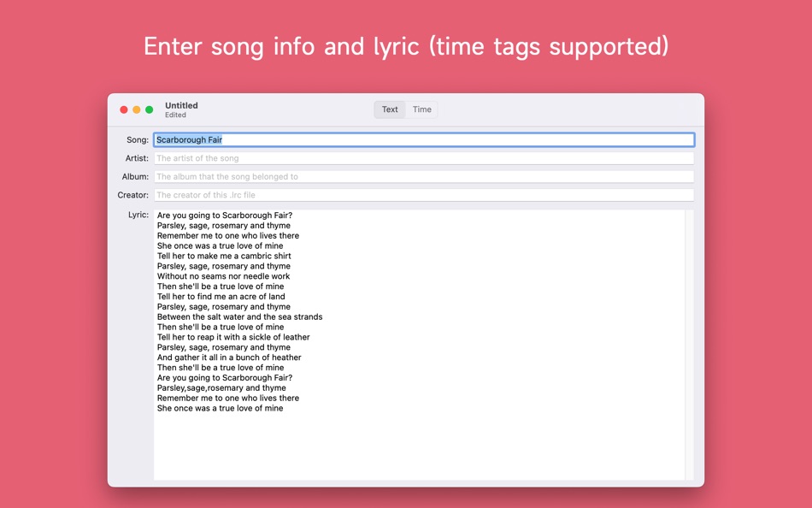812x508 pixels.
Task: Click the line 'Parsley,sage,rosemary and thyme' without spaces
Action: 221,387
